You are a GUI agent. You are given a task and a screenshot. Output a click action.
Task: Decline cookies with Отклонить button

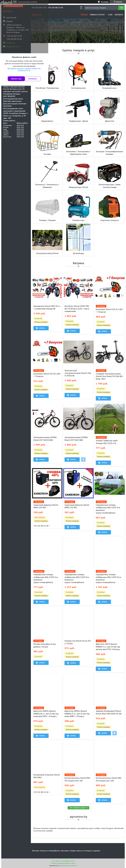pyautogui.click(x=33, y=79)
